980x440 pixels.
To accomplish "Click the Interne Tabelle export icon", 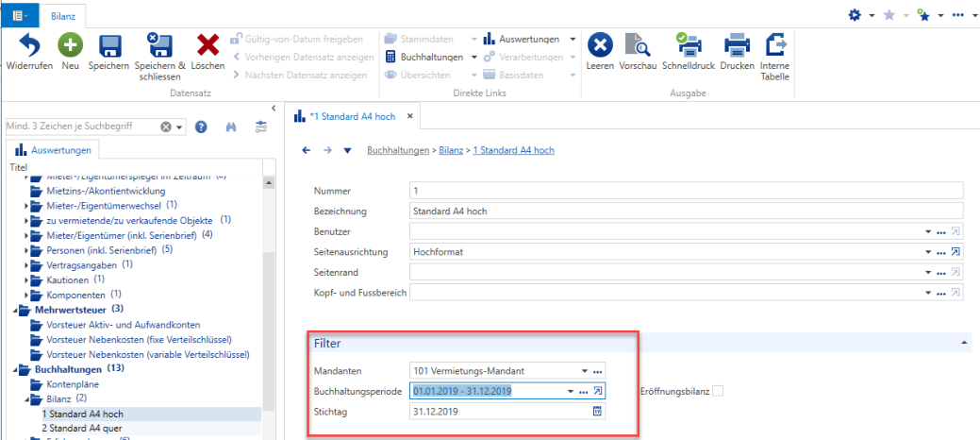I will pos(775,45).
